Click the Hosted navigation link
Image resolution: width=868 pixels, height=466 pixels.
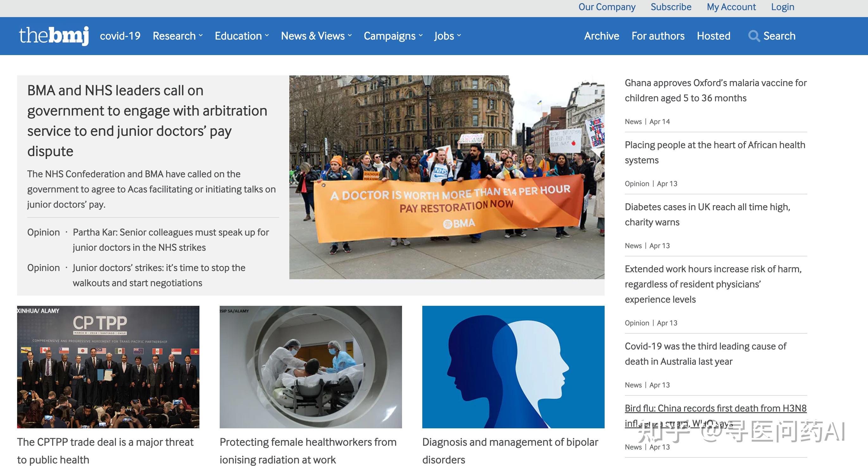point(713,36)
